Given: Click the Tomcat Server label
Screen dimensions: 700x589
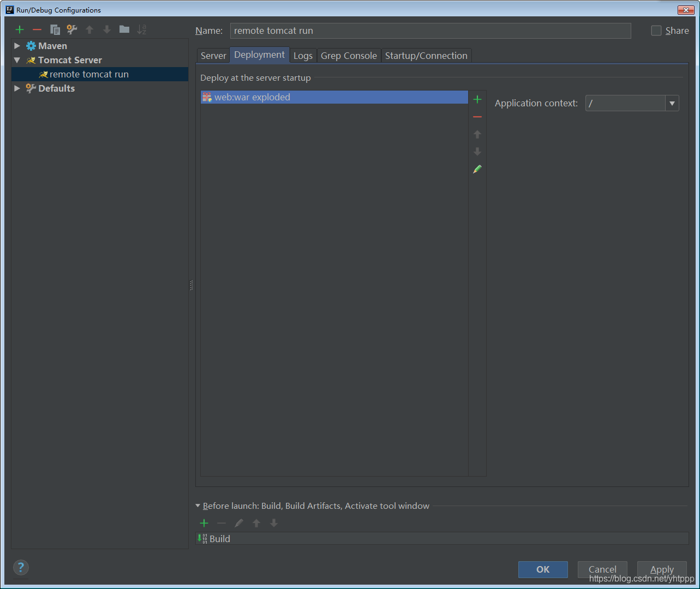Looking at the screenshot, I should click(x=70, y=60).
